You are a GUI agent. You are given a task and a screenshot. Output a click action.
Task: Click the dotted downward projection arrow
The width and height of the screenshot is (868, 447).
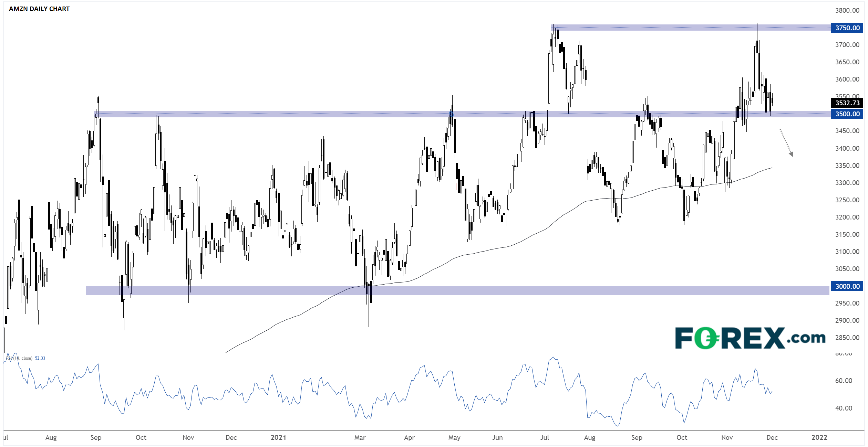786,142
